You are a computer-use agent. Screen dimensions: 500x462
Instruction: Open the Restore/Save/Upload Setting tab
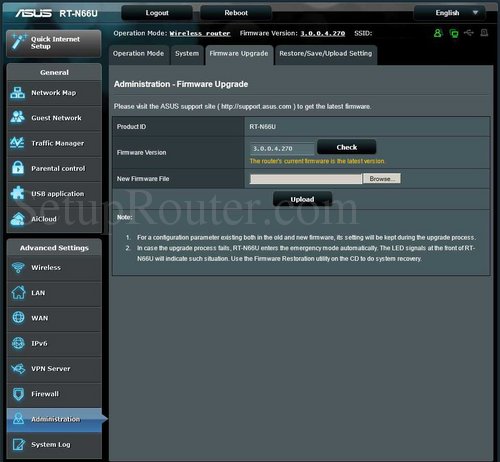click(326, 54)
